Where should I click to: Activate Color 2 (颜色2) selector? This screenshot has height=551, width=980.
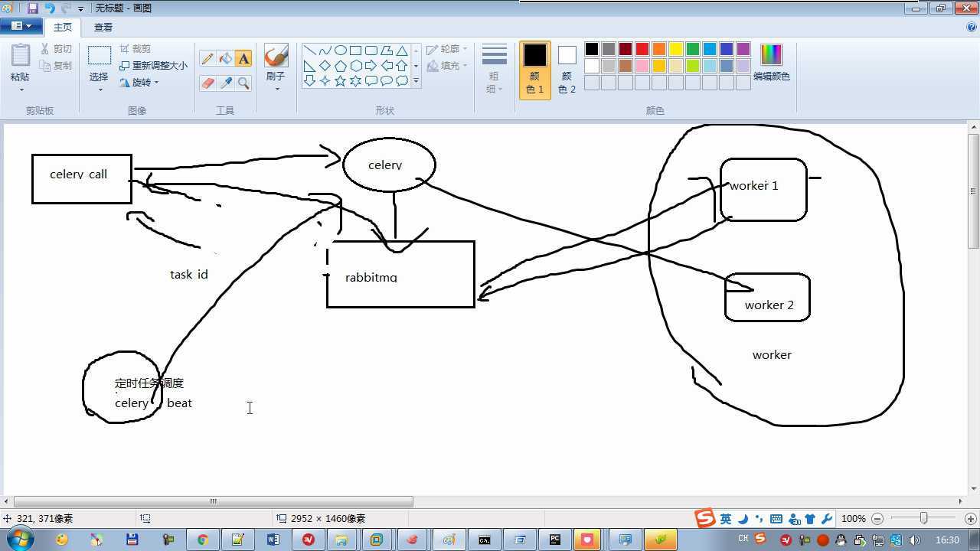567,70
